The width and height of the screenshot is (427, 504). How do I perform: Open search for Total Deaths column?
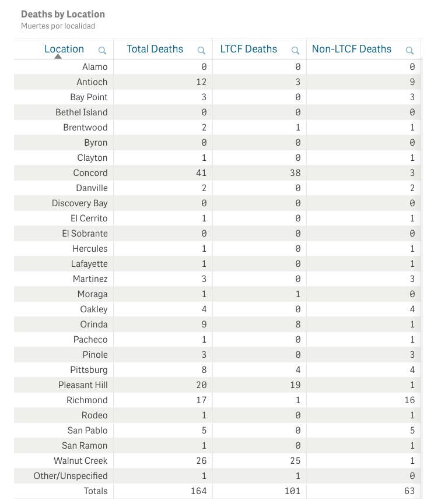pos(201,50)
